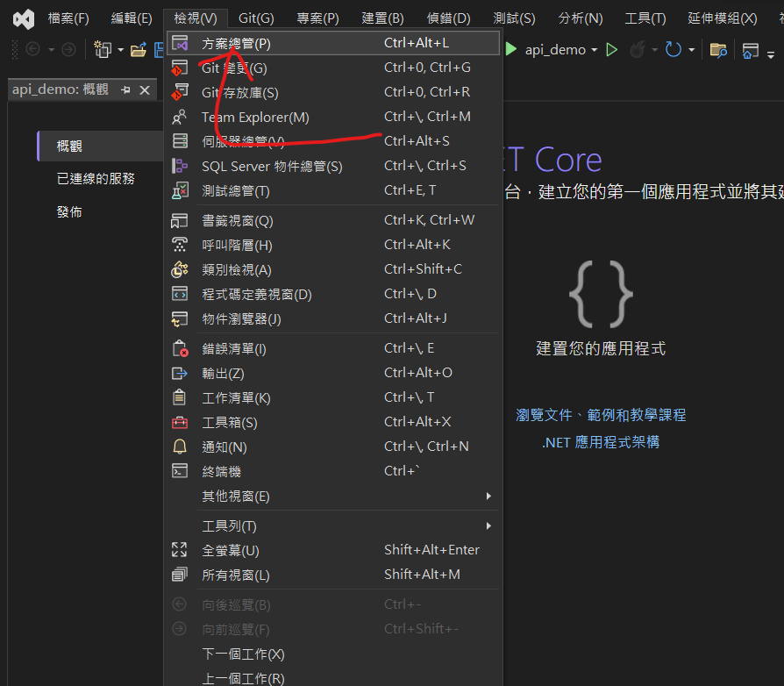784x686 pixels.
Task: Open the 偵錯(D) Debug menu
Action: [448, 18]
